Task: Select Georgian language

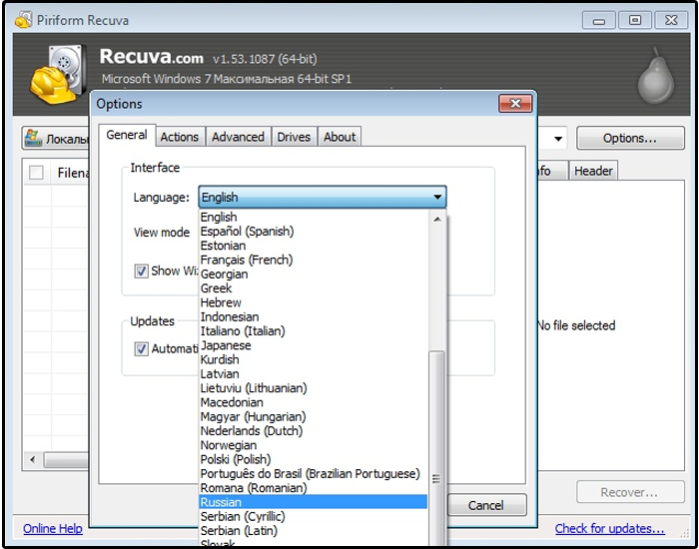Action: pos(313,274)
